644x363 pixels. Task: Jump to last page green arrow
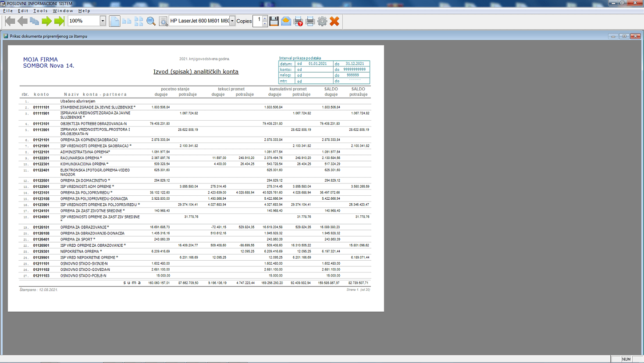coord(59,21)
